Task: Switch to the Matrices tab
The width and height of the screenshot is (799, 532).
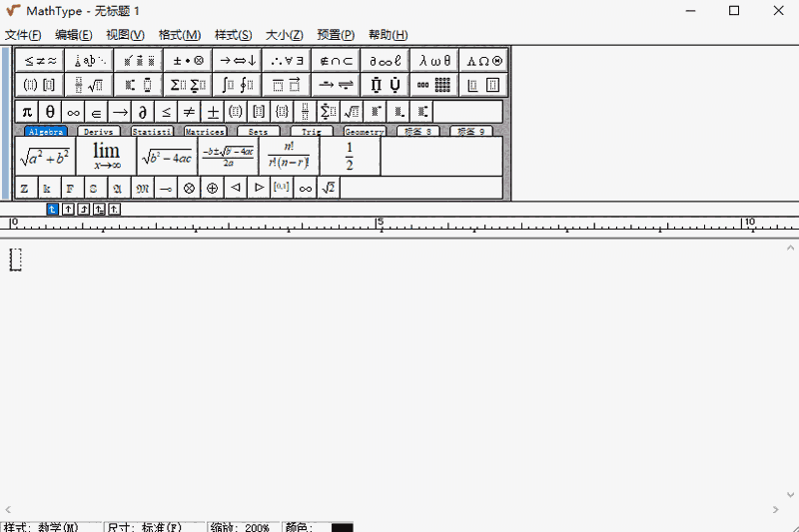Action: pos(205,132)
